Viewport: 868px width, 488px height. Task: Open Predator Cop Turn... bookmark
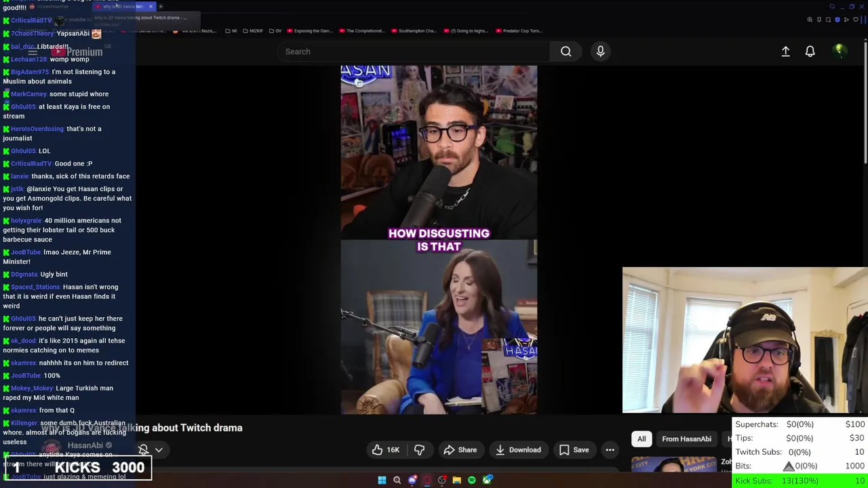point(519,30)
